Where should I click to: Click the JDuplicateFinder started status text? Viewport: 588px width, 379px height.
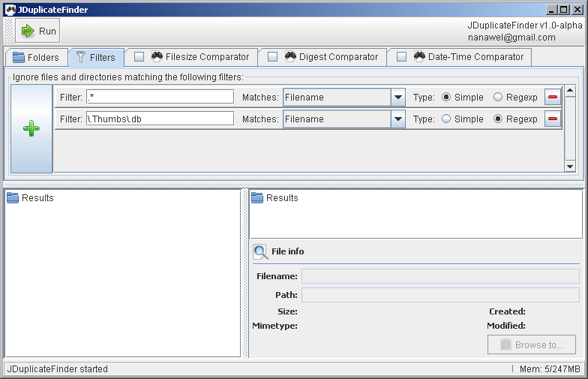57,369
